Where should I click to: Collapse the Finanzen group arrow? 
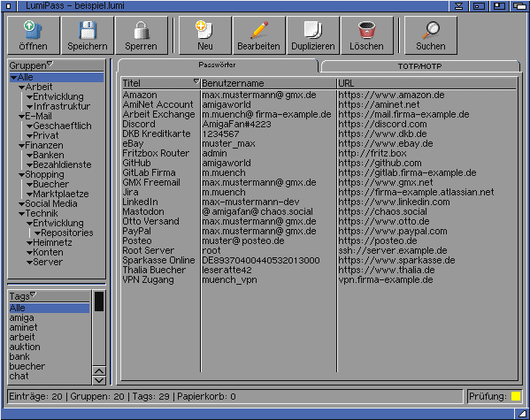point(21,146)
